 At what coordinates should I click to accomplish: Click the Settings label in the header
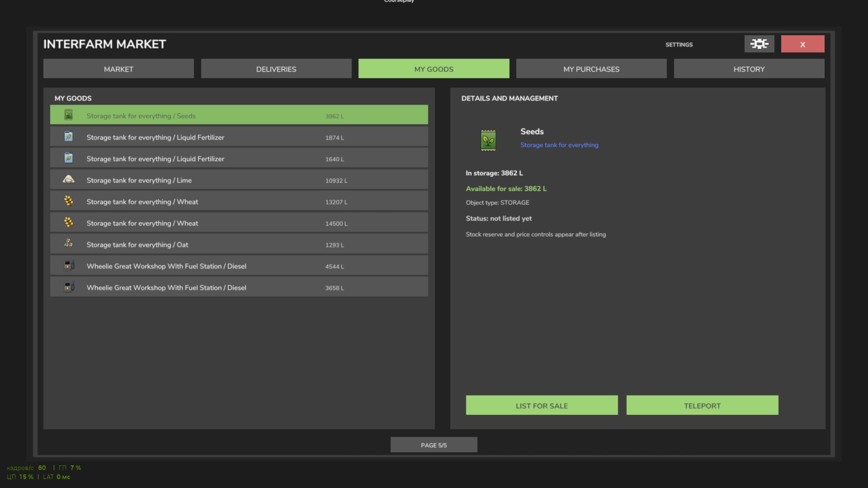pyautogui.click(x=679, y=44)
